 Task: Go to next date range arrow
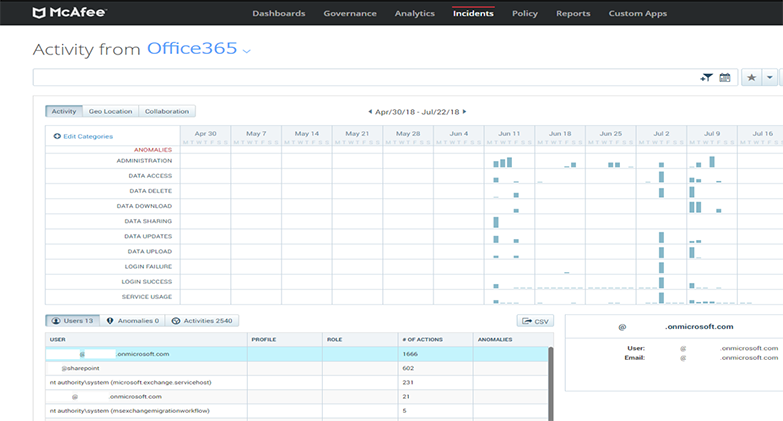click(x=464, y=112)
